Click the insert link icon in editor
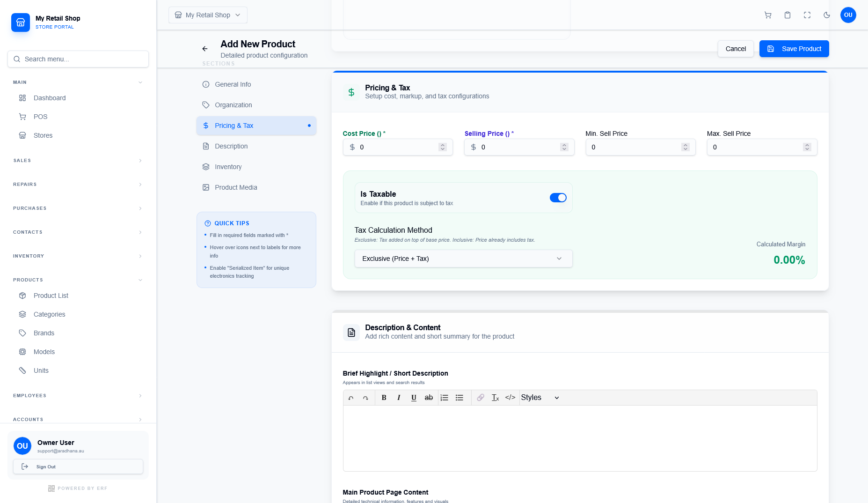 481,398
